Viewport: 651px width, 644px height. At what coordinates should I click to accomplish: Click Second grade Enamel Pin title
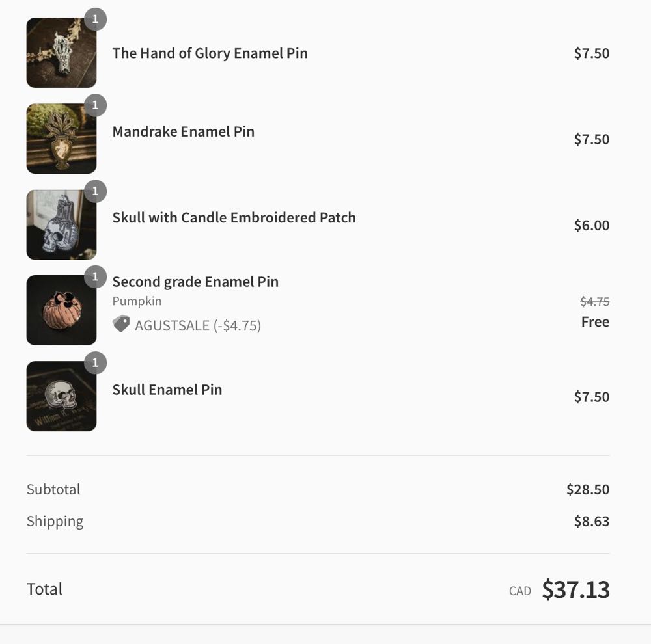pyautogui.click(x=195, y=282)
